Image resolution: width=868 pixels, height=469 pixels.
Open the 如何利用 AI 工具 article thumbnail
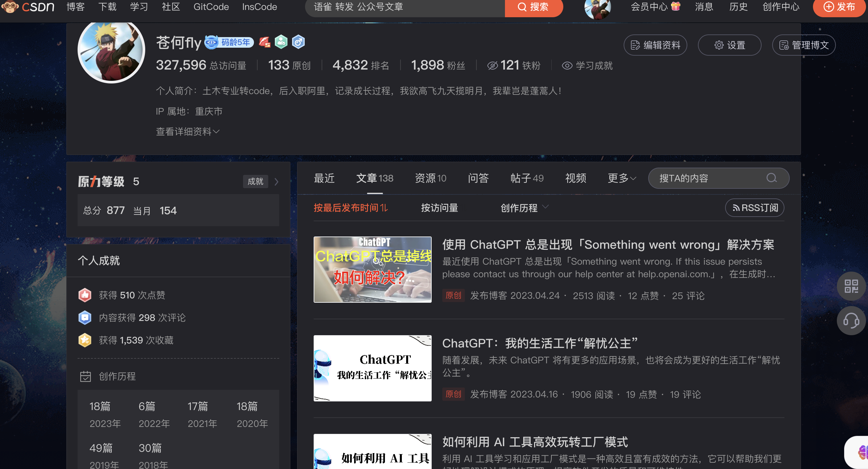point(372,451)
